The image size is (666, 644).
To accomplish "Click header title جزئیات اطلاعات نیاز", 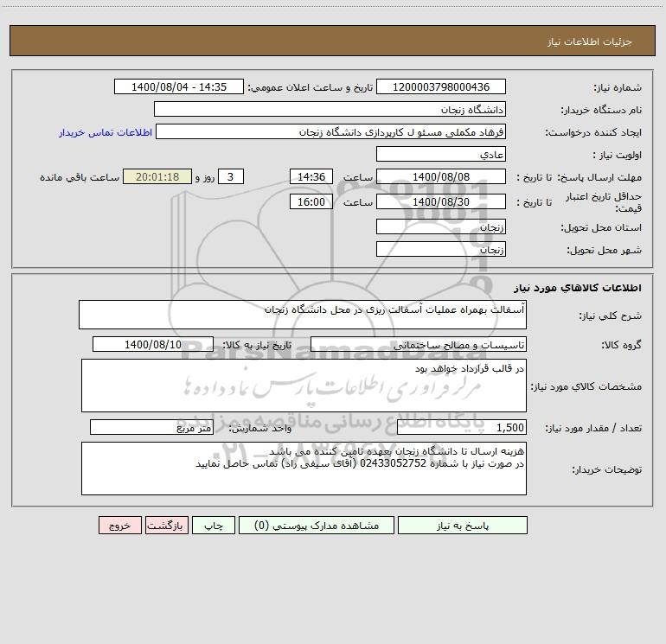I will click(x=590, y=41).
